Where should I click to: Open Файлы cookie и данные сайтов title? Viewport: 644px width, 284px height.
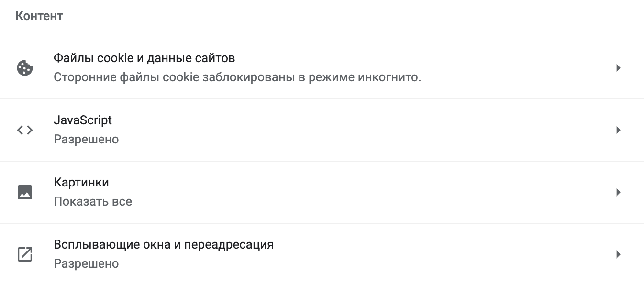(x=144, y=58)
